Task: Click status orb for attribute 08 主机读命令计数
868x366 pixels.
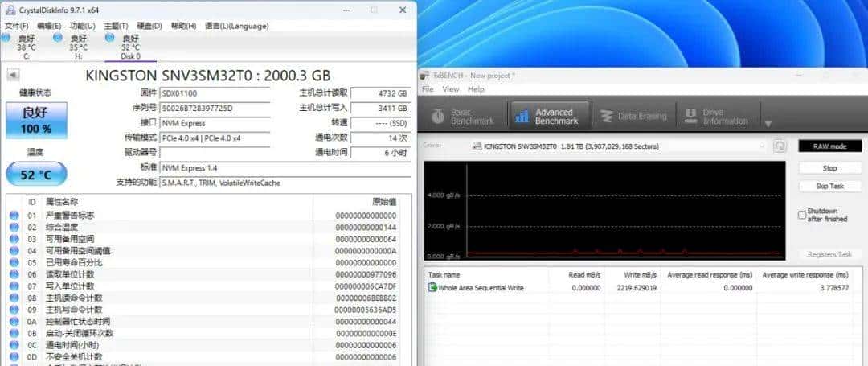Action: click(14, 298)
